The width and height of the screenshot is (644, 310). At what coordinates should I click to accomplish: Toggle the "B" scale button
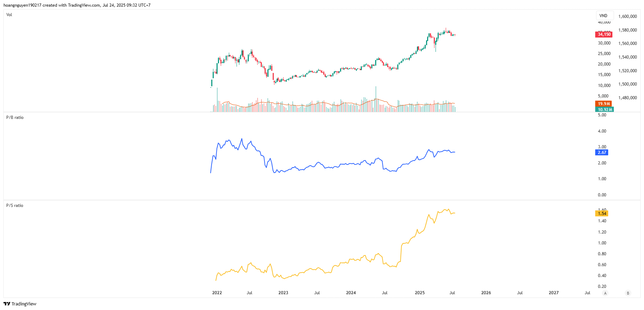tap(628, 293)
